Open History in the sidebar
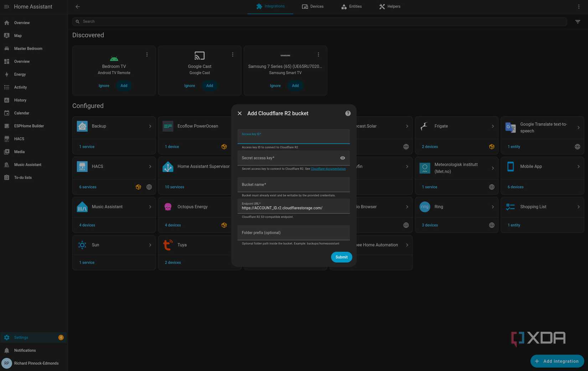 (x=34, y=100)
